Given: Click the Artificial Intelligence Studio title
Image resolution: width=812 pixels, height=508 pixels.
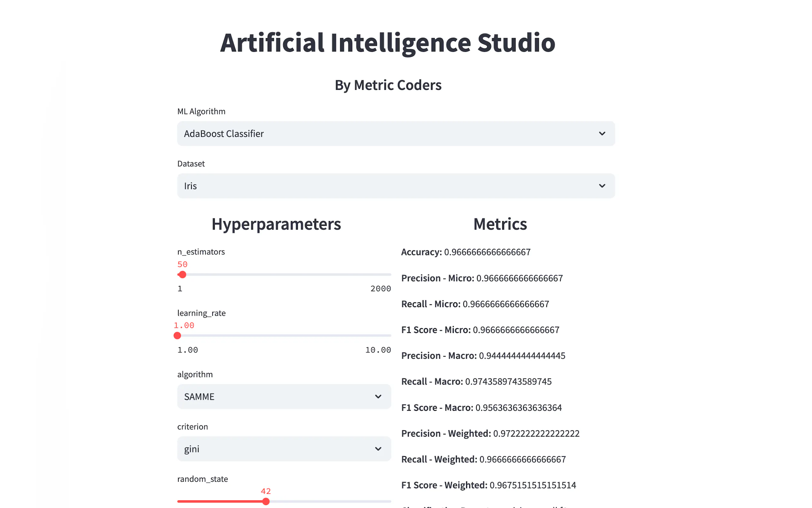Looking at the screenshot, I should click(388, 43).
